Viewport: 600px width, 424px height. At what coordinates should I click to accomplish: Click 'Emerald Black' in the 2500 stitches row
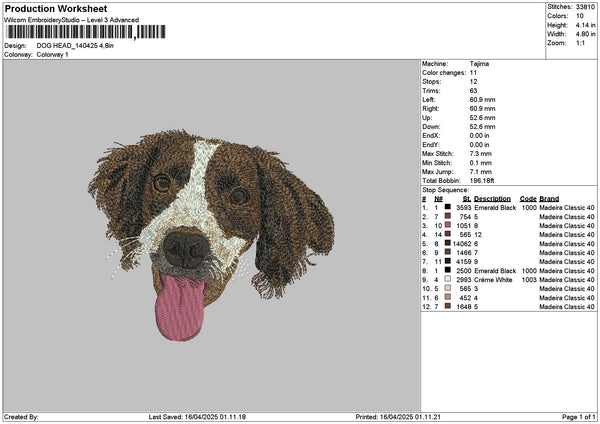(x=495, y=271)
